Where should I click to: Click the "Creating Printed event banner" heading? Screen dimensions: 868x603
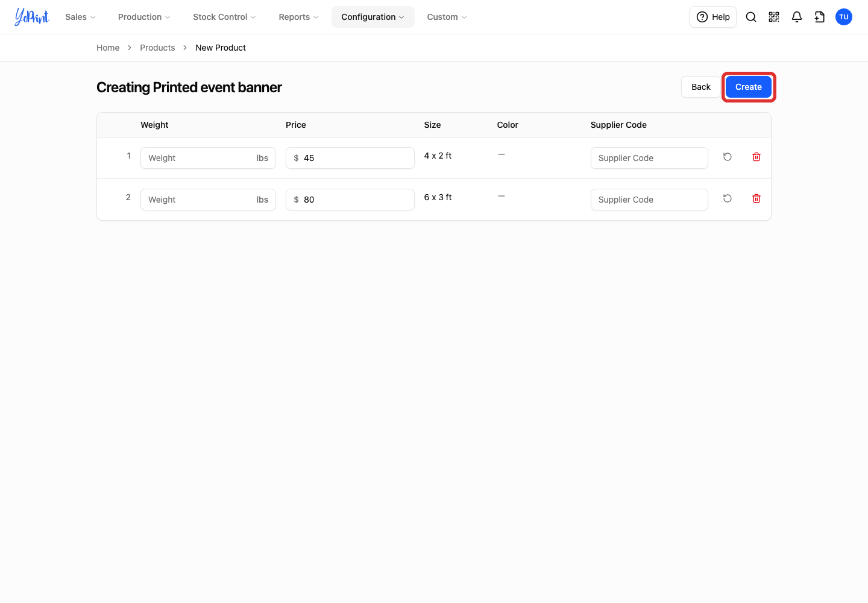tap(189, 87)
